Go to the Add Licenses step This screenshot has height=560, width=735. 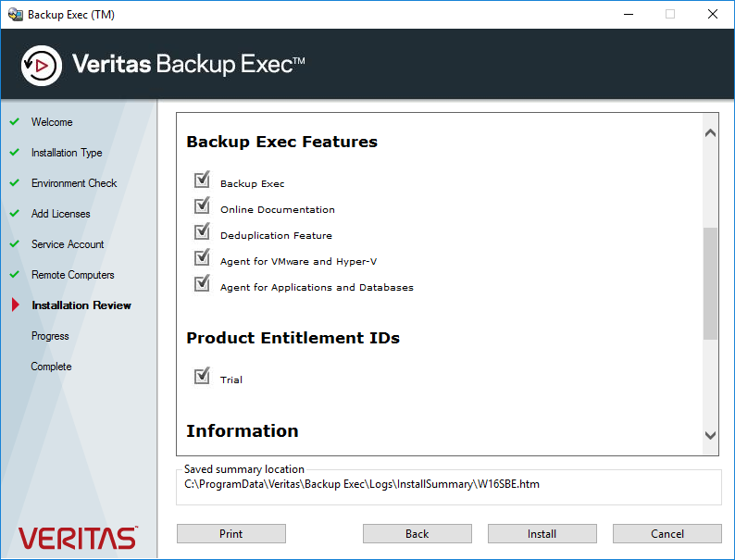pyautogui.click(x=60, y=214)
